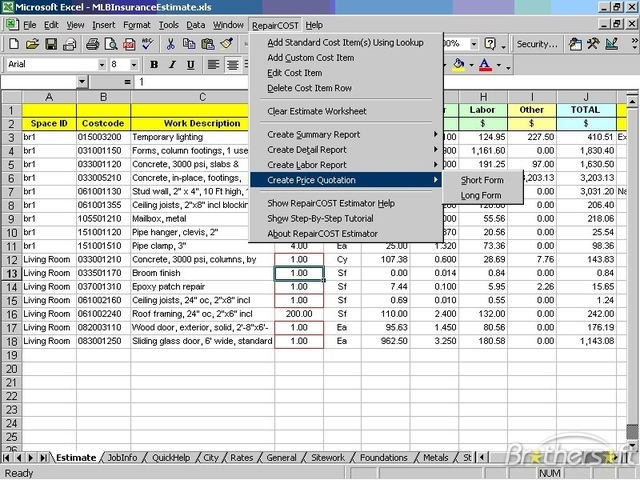Select column B header
The width and height of the screenshot is (640, 480).
tap(103, 97)
